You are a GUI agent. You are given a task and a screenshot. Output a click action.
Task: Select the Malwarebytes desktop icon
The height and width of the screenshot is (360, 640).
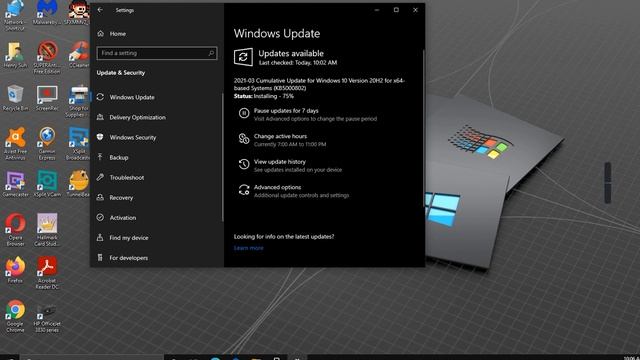(x=47, y=13)
